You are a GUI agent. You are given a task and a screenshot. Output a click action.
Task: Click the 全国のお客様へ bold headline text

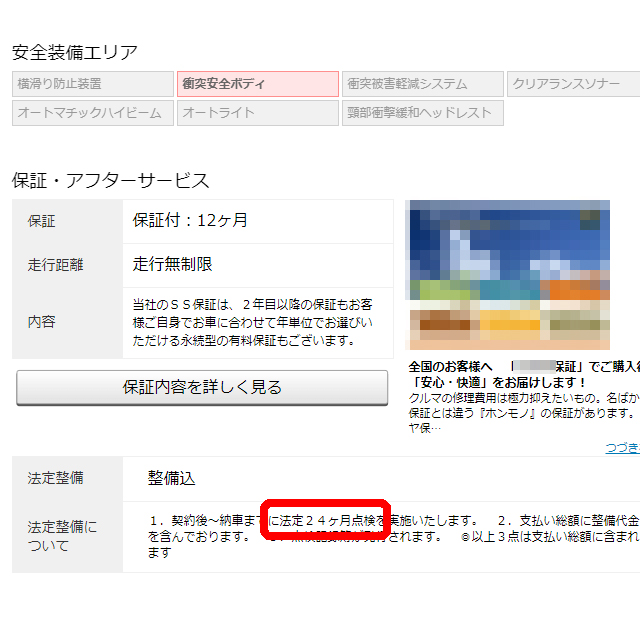524,375
